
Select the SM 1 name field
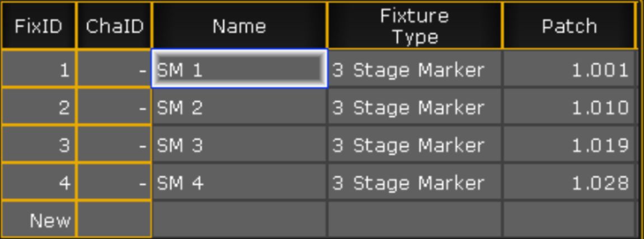(x=239, y=69)
